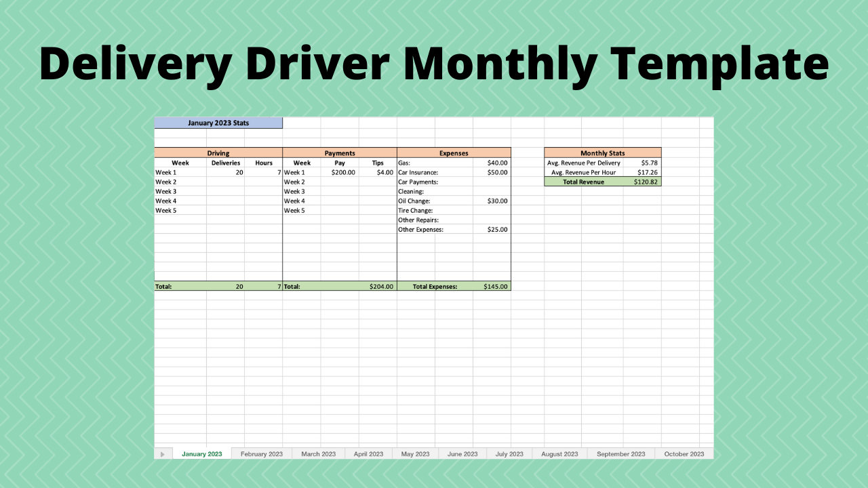Select the Total Expenses amount cell
The height and width of the screenshot is (488, 868).
(496, 286)
